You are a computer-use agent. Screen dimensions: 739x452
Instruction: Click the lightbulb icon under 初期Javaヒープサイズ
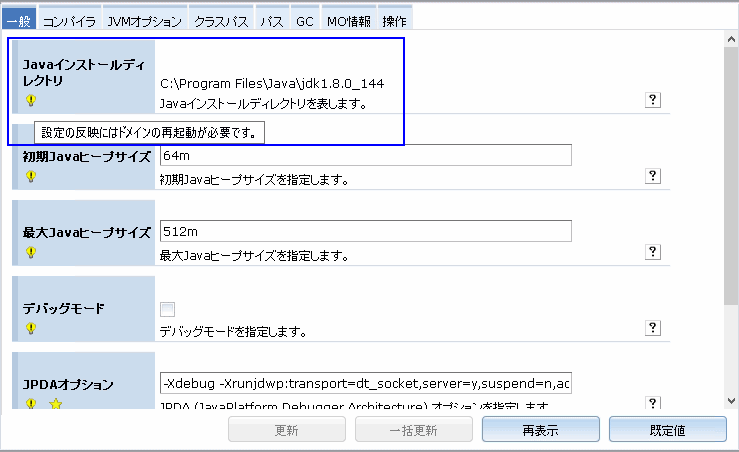(31, 177)
